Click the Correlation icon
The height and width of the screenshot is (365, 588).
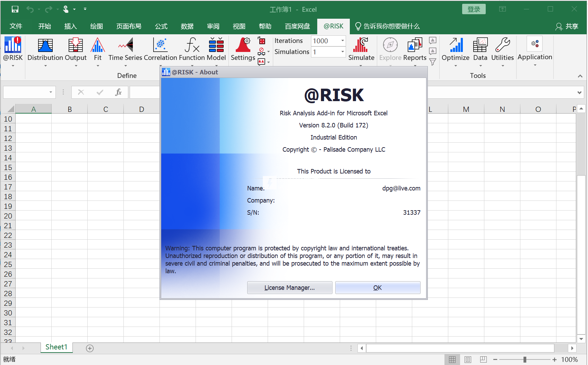pyautogui.click(x=161, y=45)
